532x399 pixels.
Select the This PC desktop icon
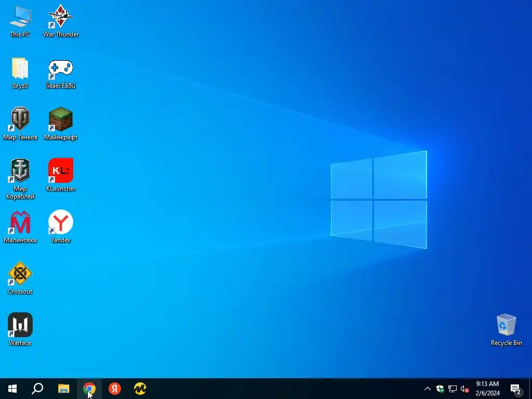(20, 21)
